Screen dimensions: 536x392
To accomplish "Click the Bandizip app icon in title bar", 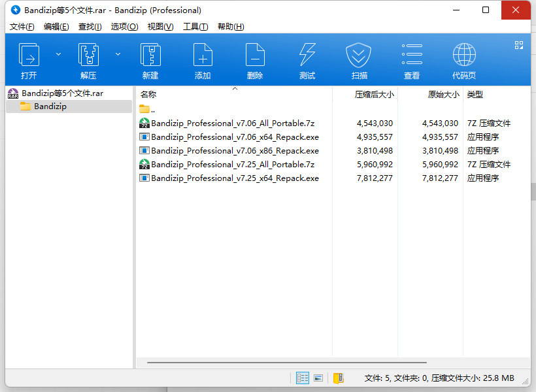I will click(16, 10).
